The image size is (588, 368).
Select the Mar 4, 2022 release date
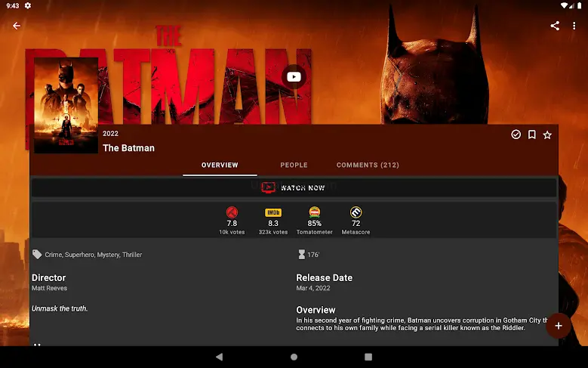313,288
